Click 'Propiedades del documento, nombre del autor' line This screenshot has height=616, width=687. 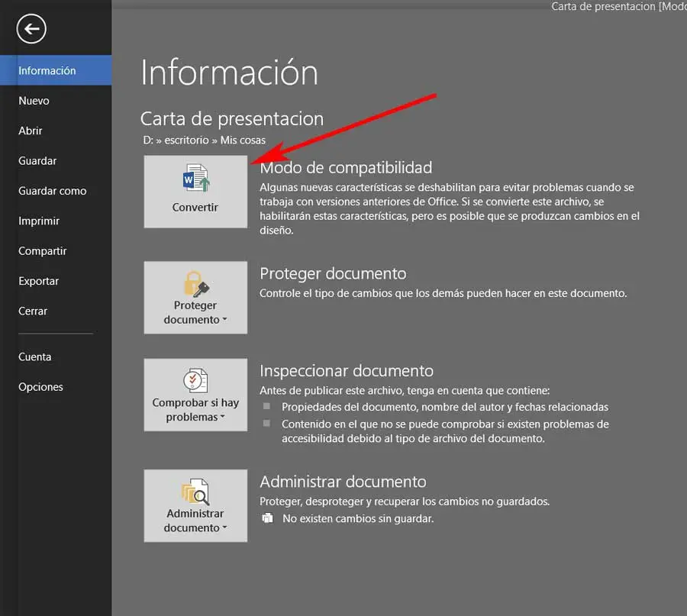click(x=445, y=407)
